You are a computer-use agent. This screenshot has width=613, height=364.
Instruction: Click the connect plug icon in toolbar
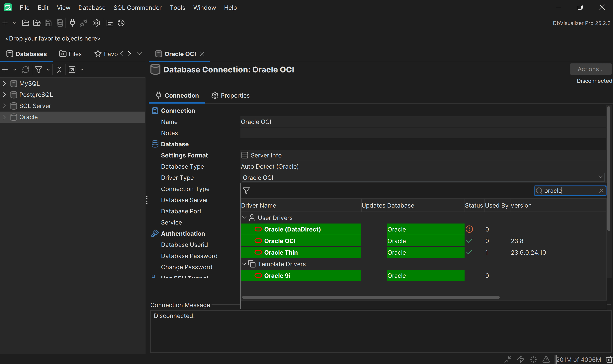click(x=72, y=23)
